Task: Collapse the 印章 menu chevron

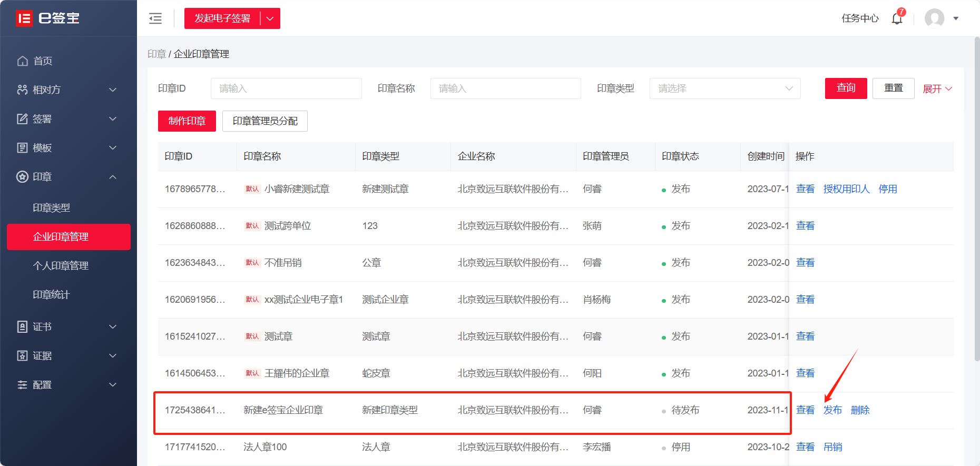Action: 113,177
